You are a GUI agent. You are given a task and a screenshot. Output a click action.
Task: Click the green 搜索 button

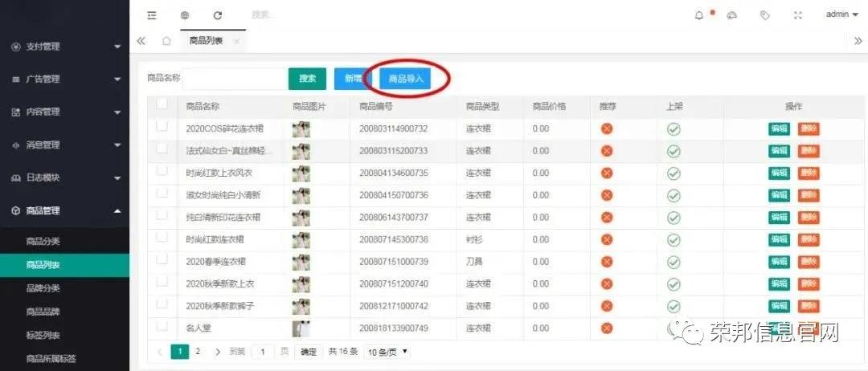[307, 79]
